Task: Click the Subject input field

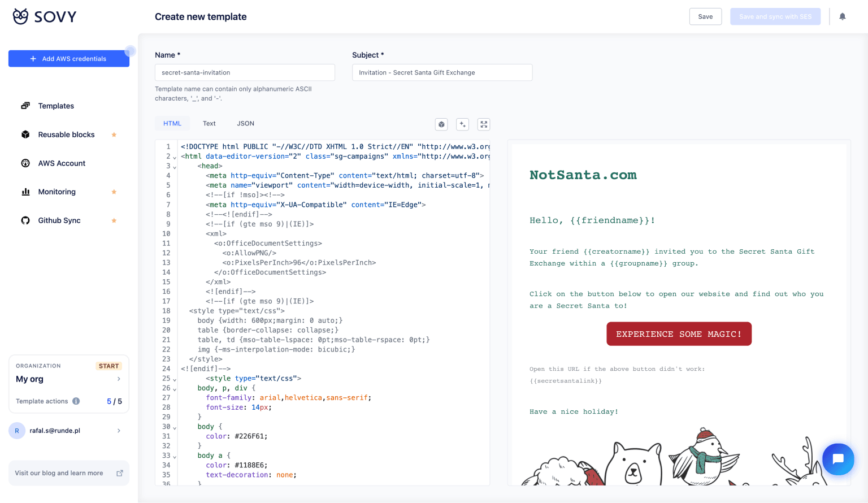Action: 442,72
